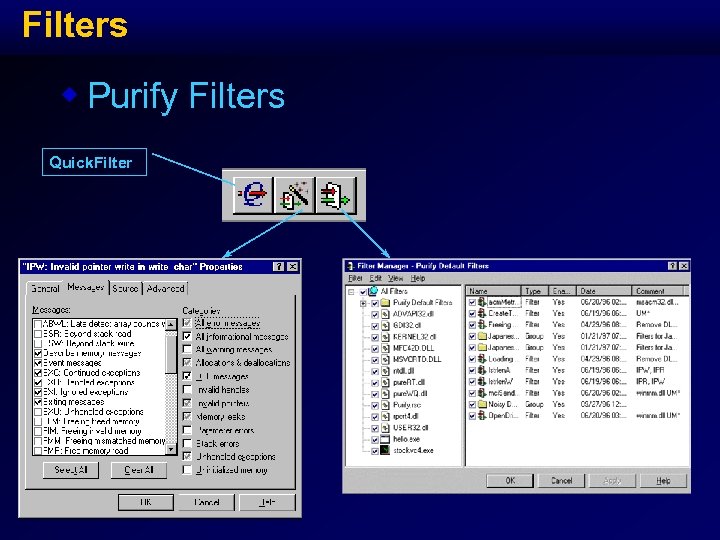
Task: Sort by the Type column header
Action: 534,291
